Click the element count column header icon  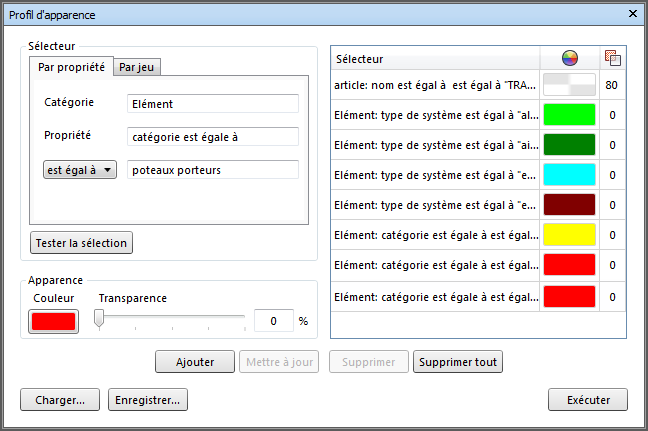[x=612, y=58]
